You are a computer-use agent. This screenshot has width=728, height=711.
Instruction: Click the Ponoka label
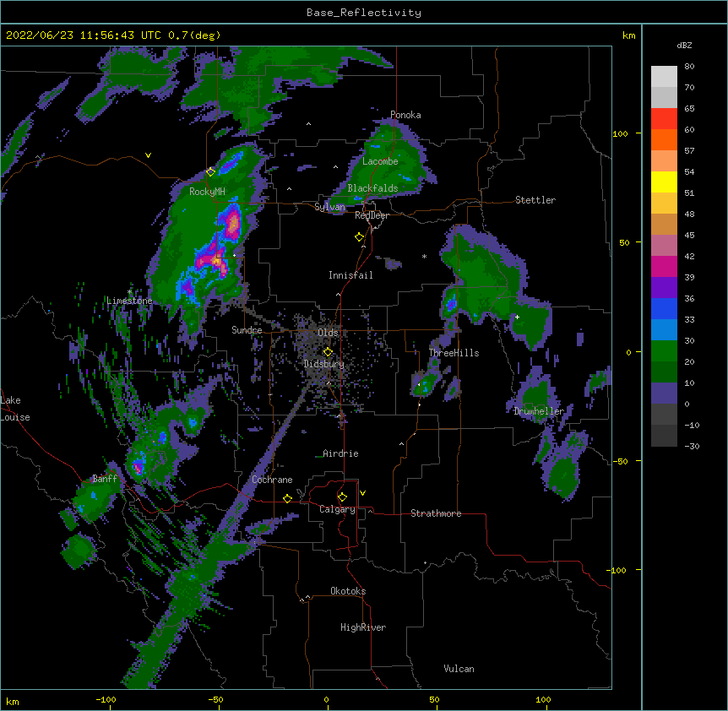point(405,115)
